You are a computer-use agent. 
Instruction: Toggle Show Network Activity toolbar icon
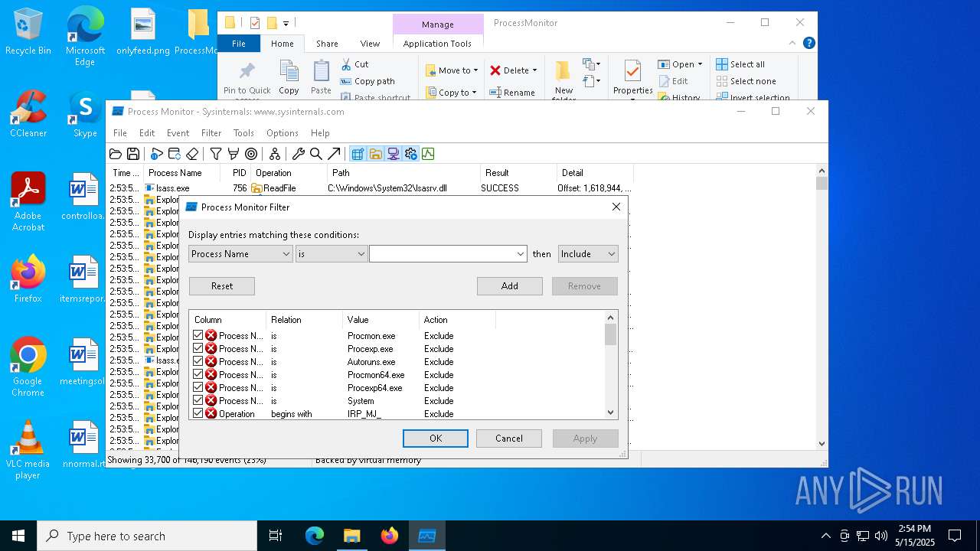click(393, 154)
